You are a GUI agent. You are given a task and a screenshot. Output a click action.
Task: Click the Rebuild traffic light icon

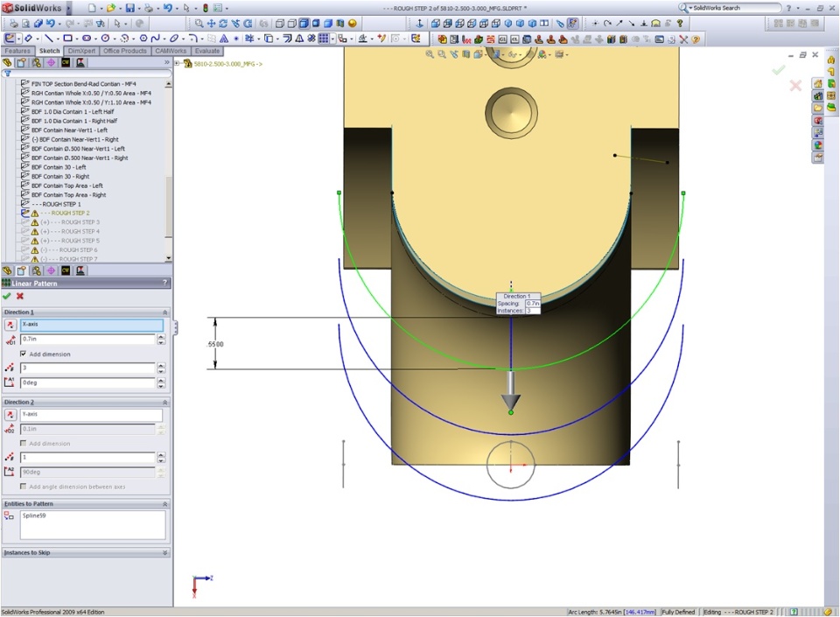tap(206, 8)
